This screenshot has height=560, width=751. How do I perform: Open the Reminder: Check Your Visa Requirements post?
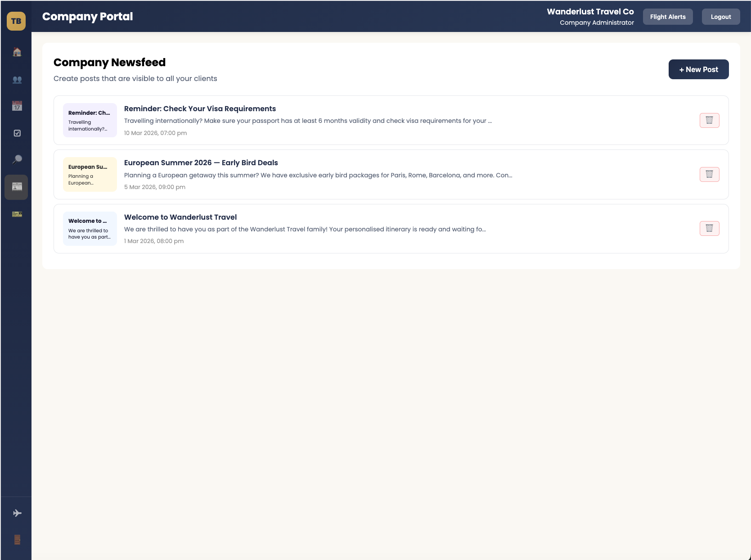pyautogui.click(x=199, y=108)
